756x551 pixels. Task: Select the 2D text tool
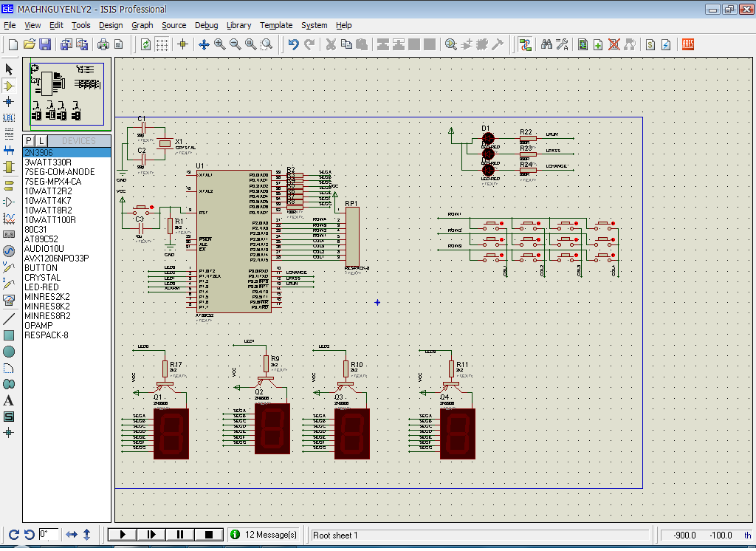(9, 400)
